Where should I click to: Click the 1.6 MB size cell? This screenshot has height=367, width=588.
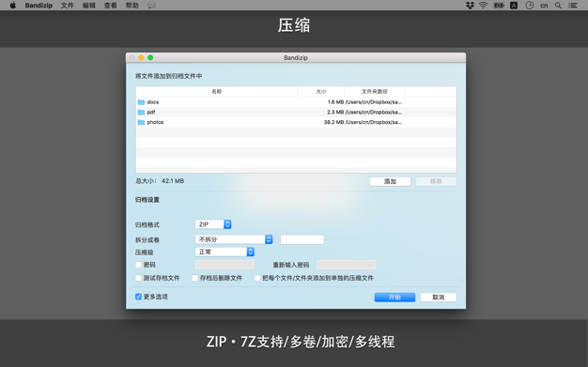pyautogui.click(x=335, y=102)
